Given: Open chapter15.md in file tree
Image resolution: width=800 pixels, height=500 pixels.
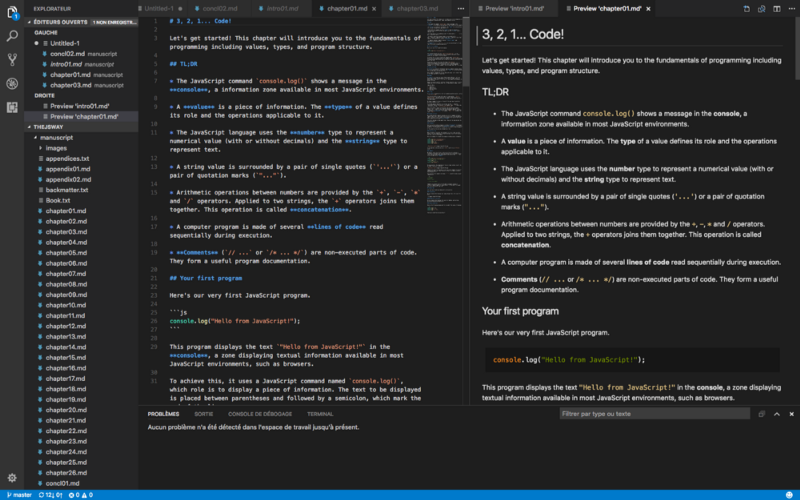Looking at the screenshot, I should point(81,358).
